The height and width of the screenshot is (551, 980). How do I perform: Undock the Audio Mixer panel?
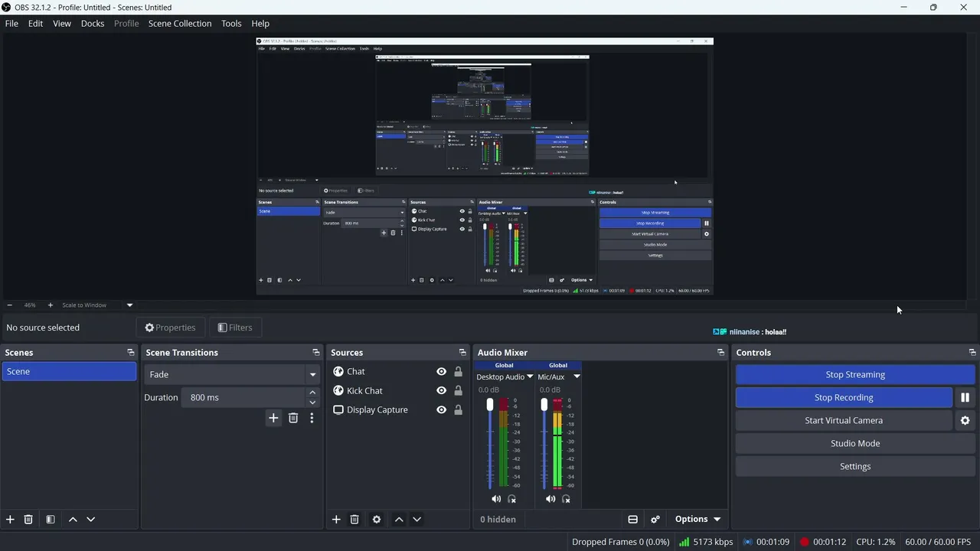pyautogui.click(x=720, y=353)
